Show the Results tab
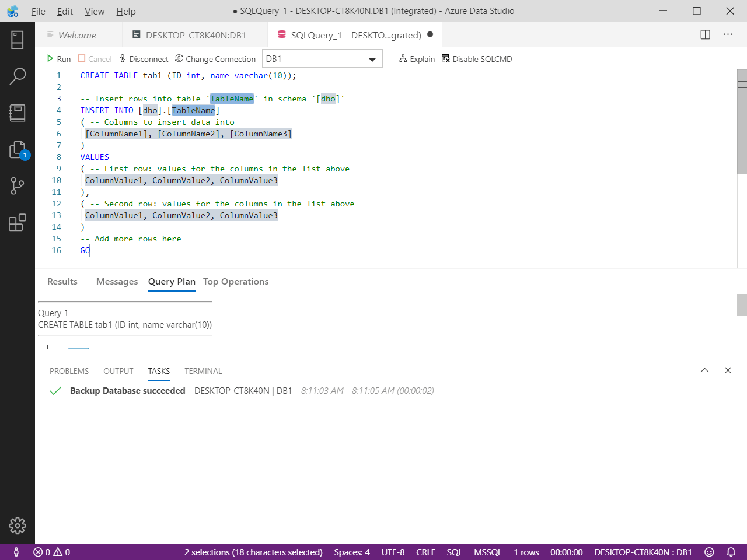This screenshot has height=560, width=747. click(x=62, y=282)
